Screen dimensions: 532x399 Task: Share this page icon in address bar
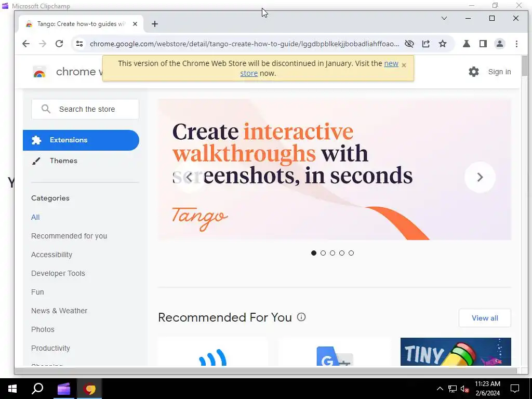click(426, 44)
